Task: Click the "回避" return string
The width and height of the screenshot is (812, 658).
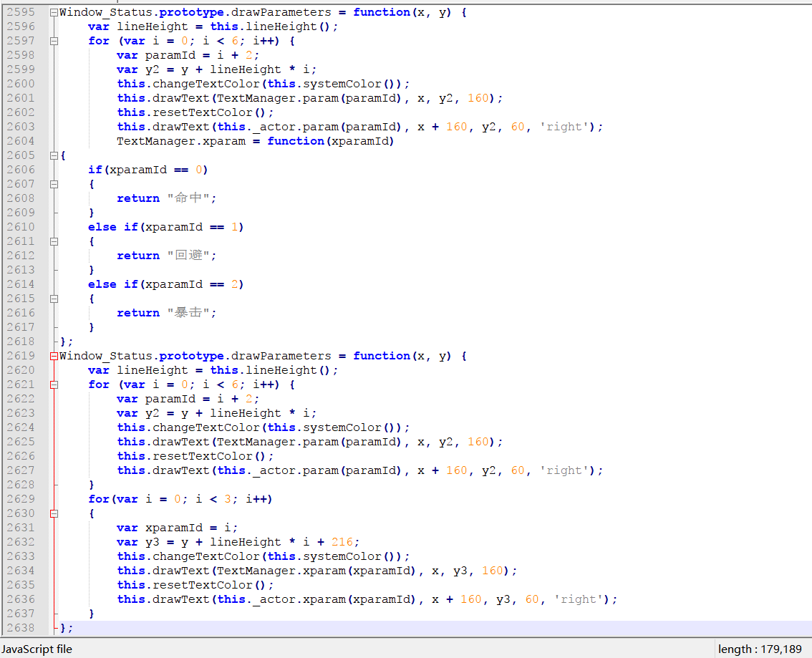Action: [188, 256]
